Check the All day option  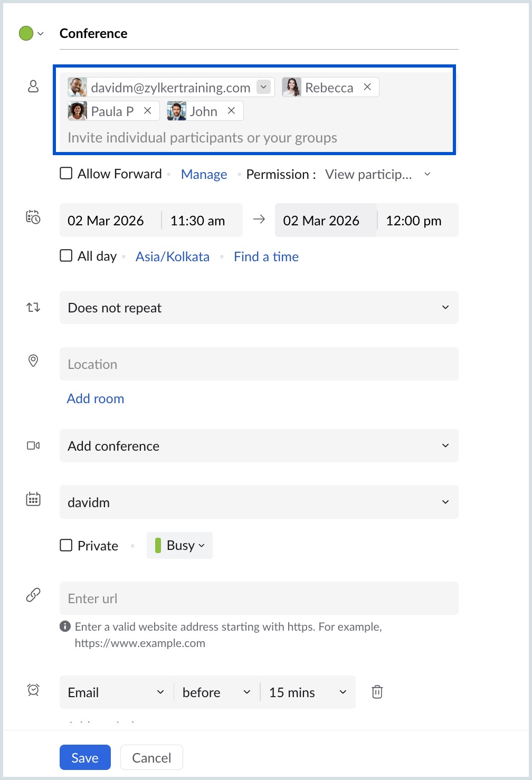66,255
